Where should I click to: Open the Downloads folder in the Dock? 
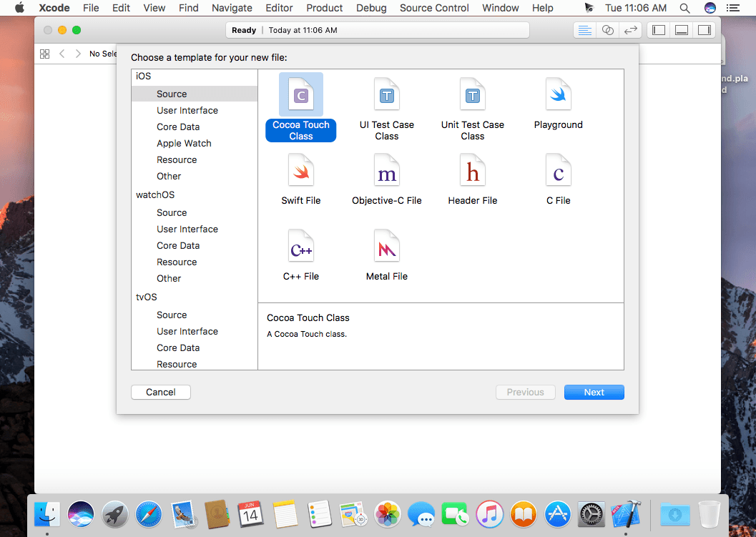(x=675, y=514)
